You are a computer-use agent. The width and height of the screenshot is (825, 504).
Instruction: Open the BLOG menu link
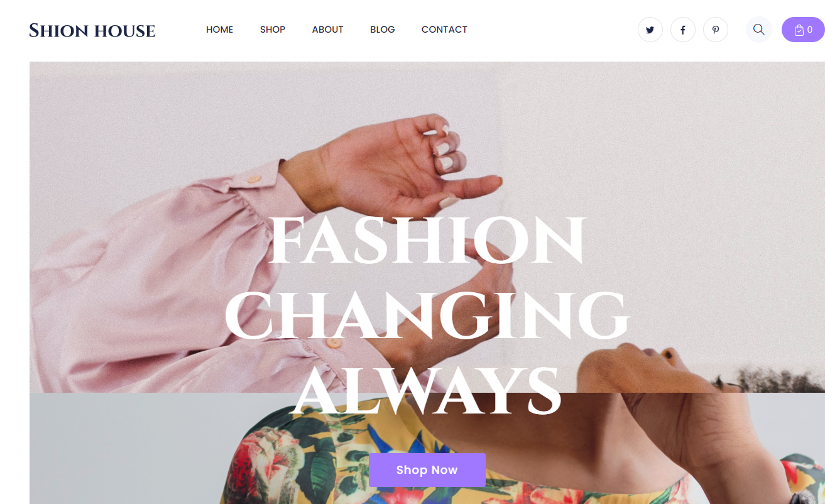coord(383,30)
